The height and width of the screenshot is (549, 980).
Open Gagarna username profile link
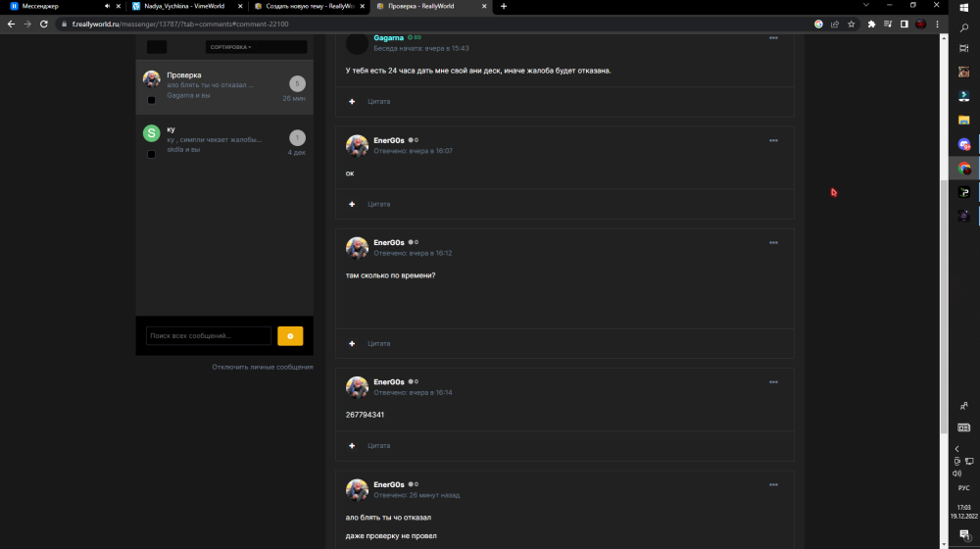[x=389, y=38]
